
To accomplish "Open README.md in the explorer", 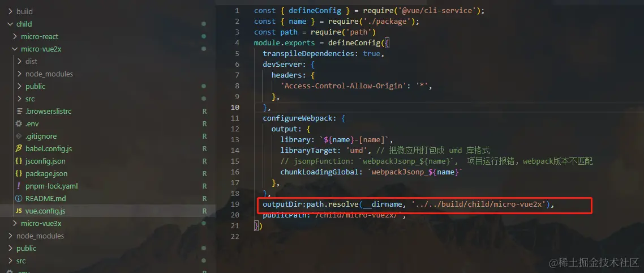I will (x=46, y=199).
